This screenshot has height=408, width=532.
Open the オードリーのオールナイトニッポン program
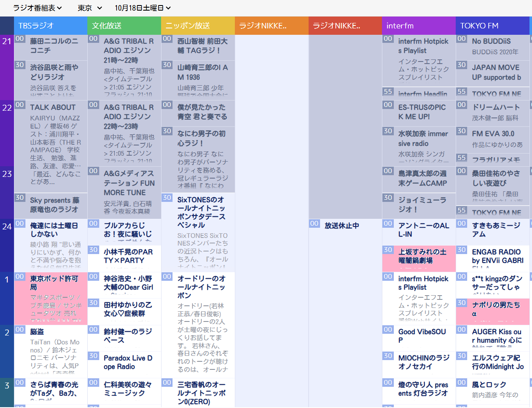[201, 287]
